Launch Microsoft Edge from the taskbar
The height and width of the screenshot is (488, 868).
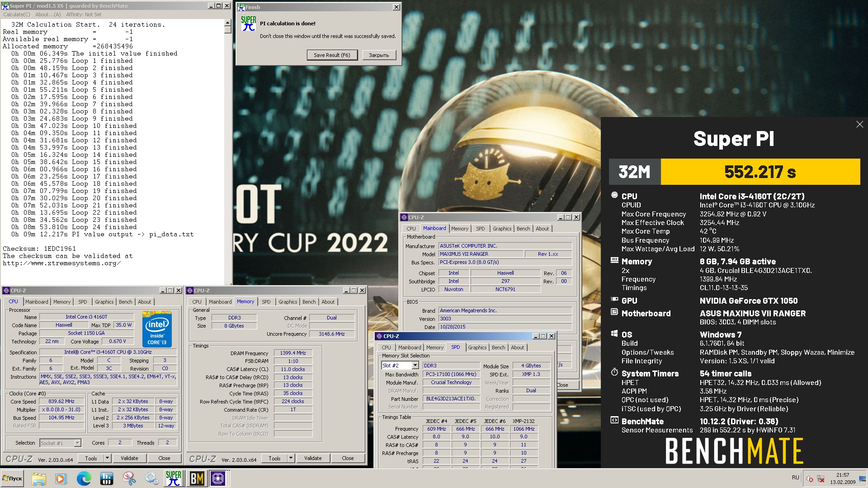click(x=84, y=479)
